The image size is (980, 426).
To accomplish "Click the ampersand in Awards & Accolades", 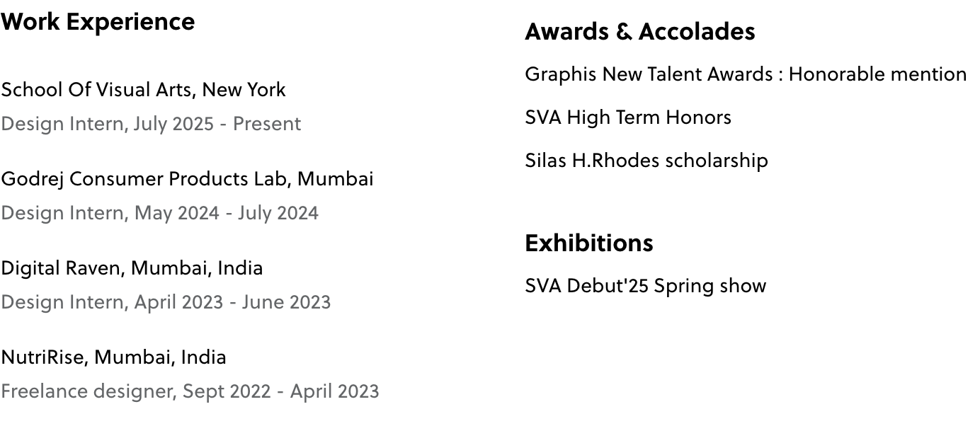I will tap(624, 32).
